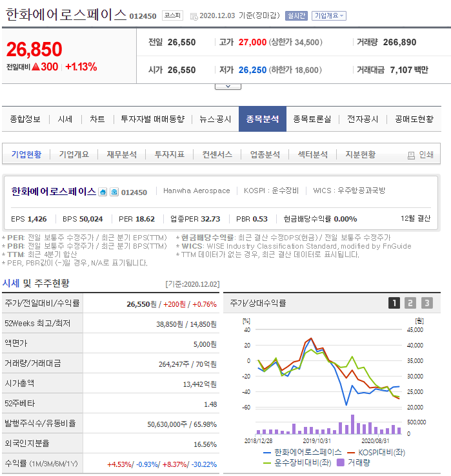This screenshot has height=476, width=451.
Task: Click the 거래량 266,890 value
Action: coord(399,42)
